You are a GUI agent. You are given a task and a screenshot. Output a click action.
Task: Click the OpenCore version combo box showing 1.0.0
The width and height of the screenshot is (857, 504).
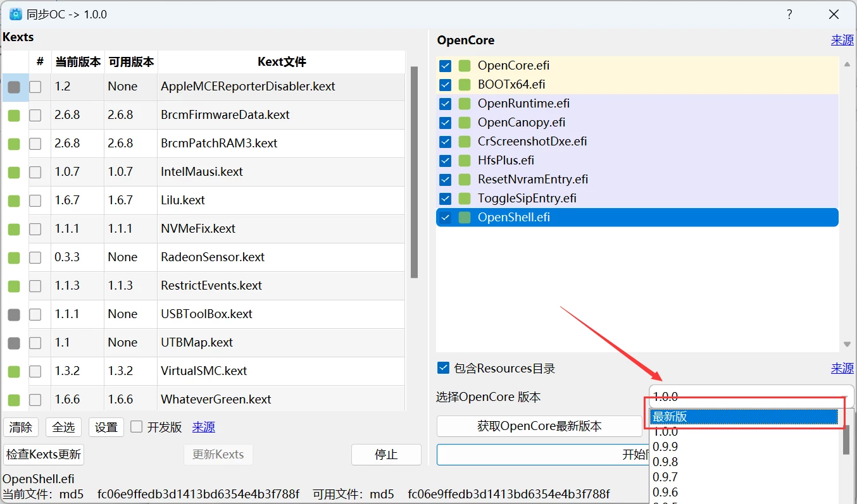[x=751, y=396]
